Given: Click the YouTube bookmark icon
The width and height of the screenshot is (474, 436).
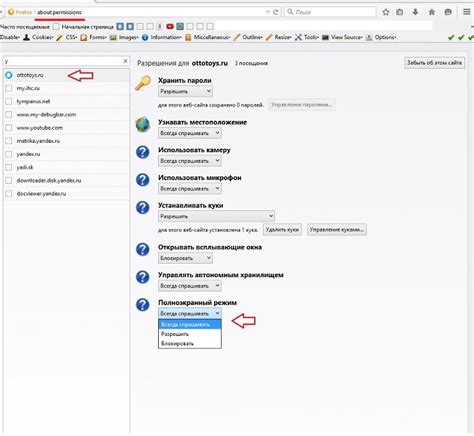Looking at the screenshot, I should pos(170,26).
